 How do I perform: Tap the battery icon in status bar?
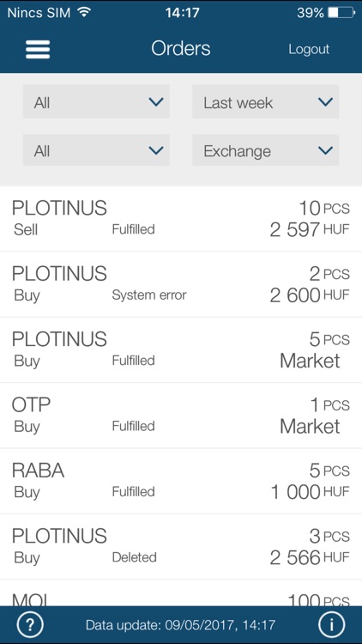[x=341, y=13]
